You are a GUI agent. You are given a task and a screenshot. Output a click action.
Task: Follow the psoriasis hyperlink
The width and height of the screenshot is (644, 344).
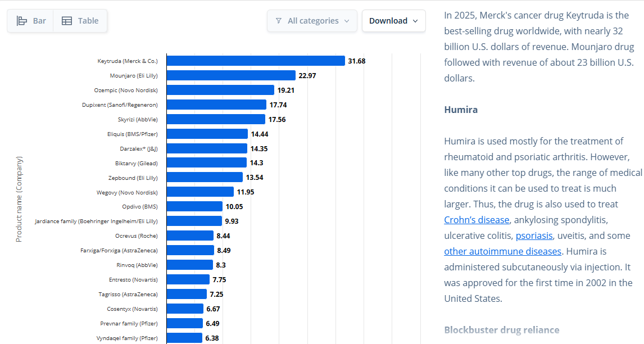click(x=534, y=236)
